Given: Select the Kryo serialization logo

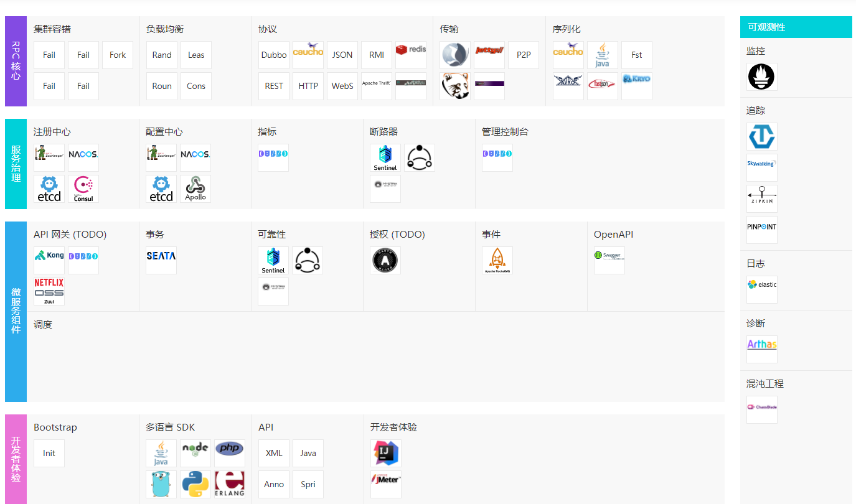Looking at the screenshot, I should pyautogui.click(x=637, y=86).
